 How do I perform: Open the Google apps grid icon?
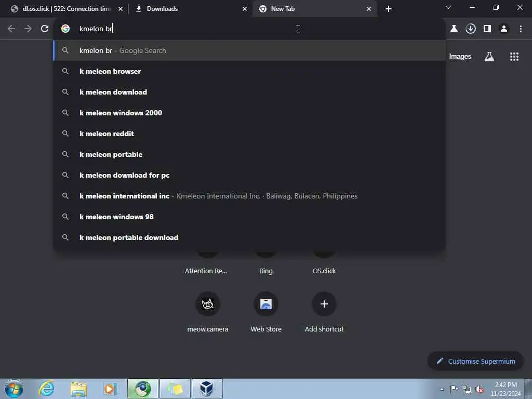[x=514, y=57]
